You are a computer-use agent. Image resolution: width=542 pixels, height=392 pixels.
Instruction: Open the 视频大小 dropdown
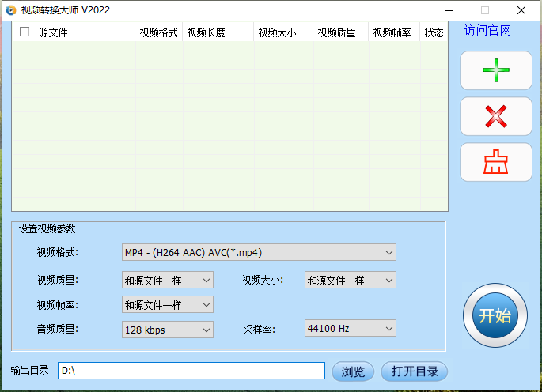pyautogui.click(x=350, y=280)
